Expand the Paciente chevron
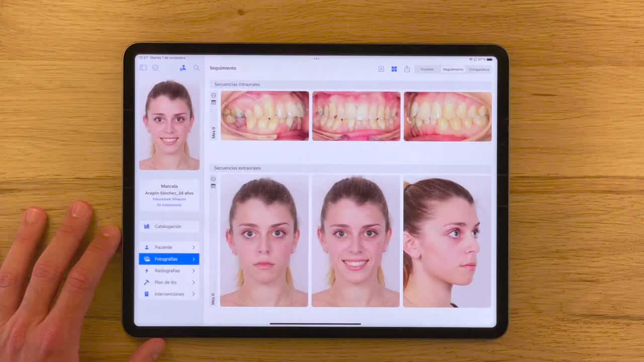Image resolution: width=644 pixels, height=362 pixels. [x=194, y=247]
